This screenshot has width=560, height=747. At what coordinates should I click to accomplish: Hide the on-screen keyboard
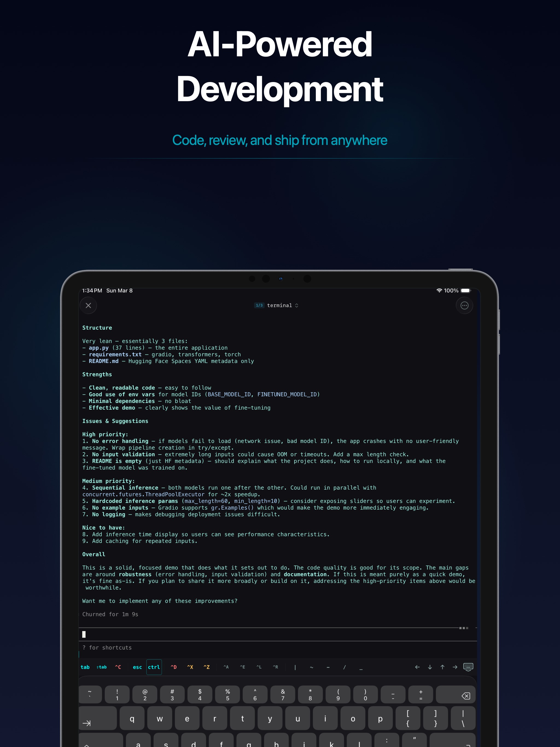click(x=468, y=667)
